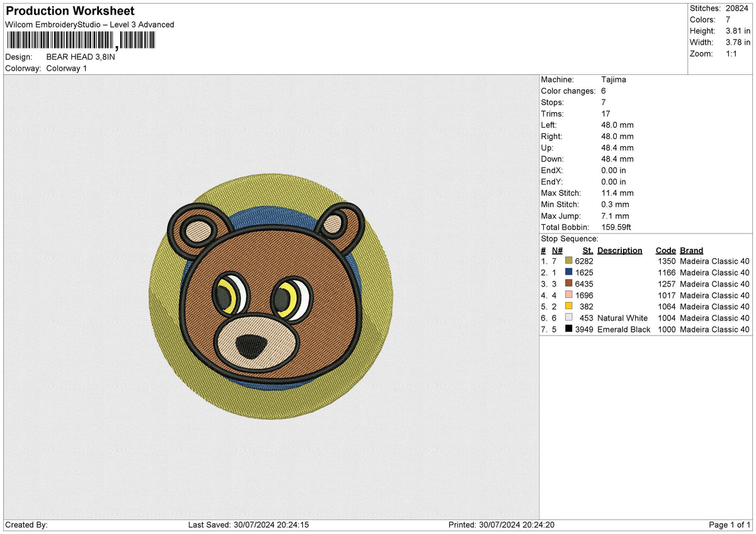Click the Page 1 of 1 footer label
The image size is (756, 534).
click(730, 525)
